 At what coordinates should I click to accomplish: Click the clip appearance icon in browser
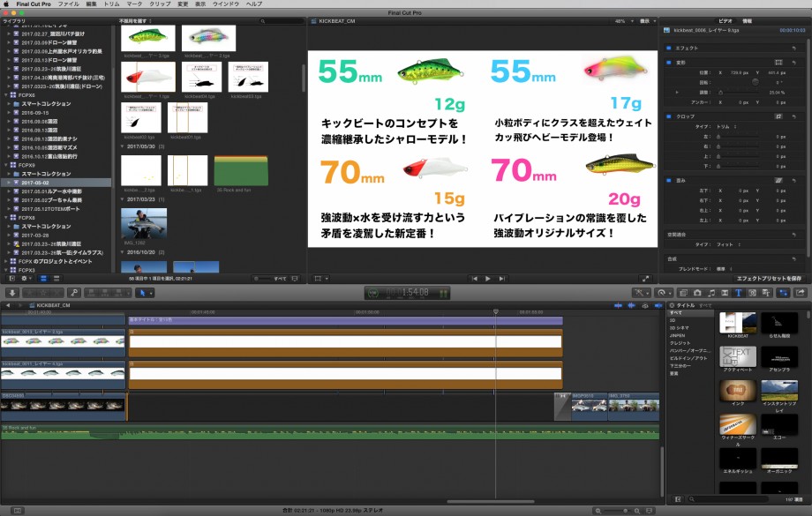(x=295, y=279)
